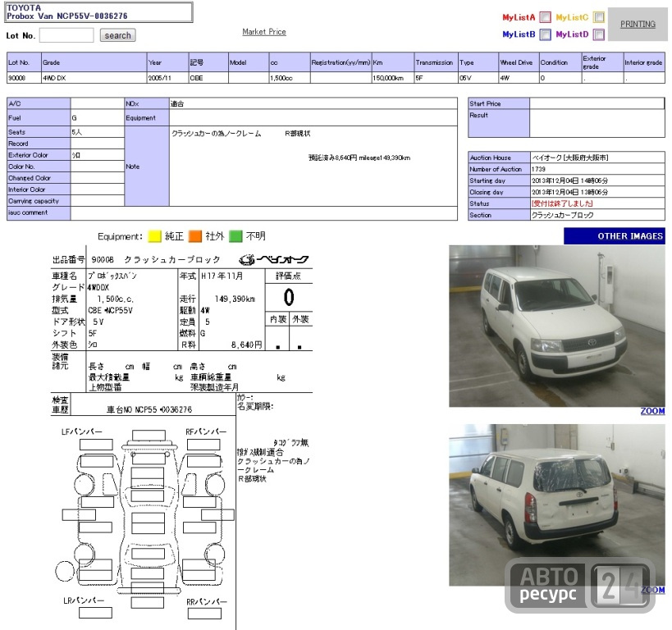Click the R料 fee '8,640円' on sheet
Viewport: 672px width, 630px height.
click(x=246, y=345)
